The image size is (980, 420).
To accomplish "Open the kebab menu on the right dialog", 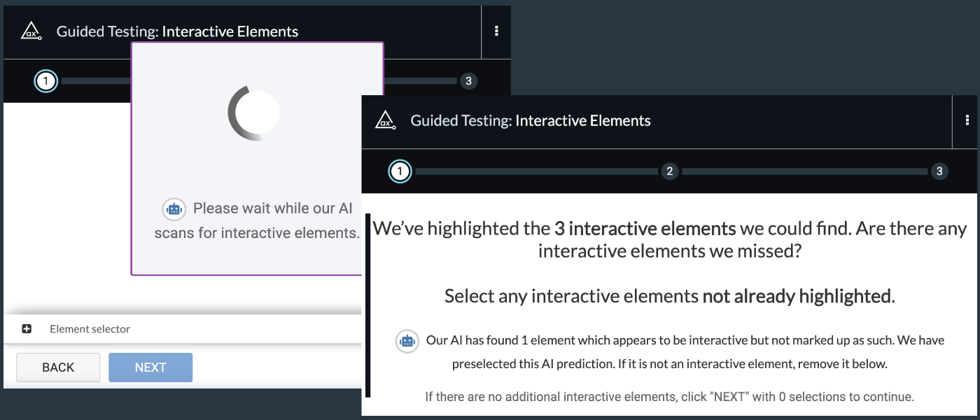I will pyautogui.click(x=967, y=120).
